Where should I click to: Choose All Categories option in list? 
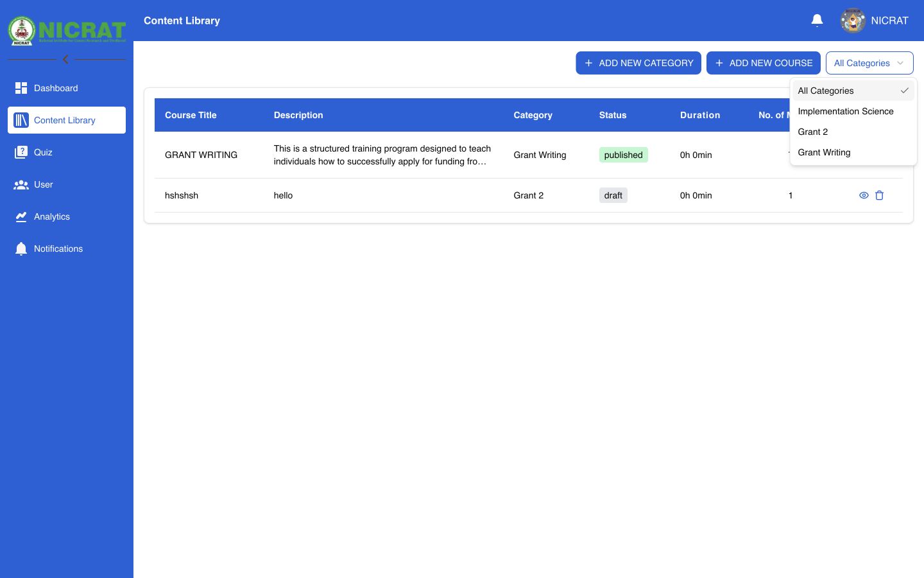click(x=853, y=91)
